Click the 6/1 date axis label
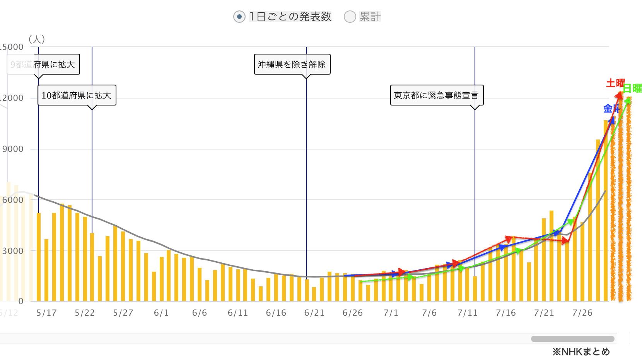642x364 pixels. 161,313
